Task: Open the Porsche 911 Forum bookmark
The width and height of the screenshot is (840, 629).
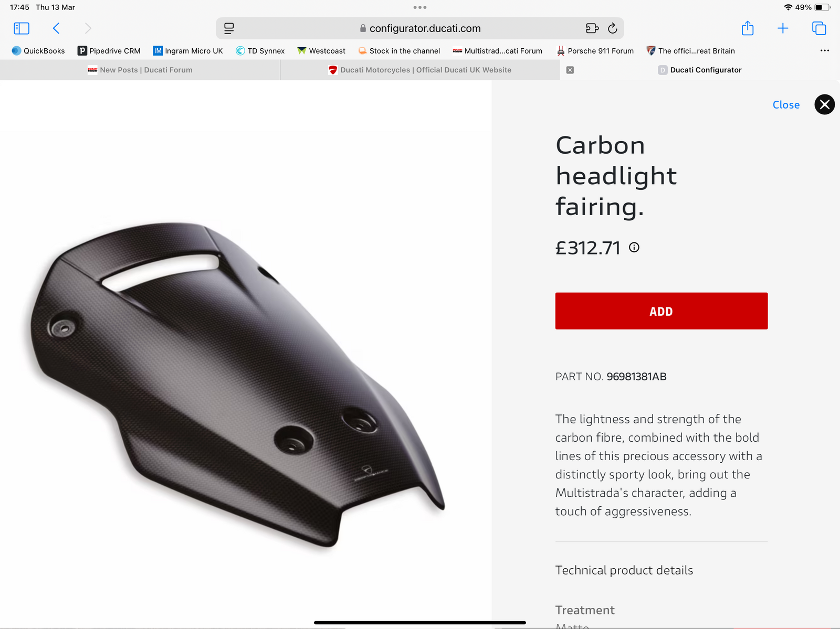Action: click(x=595, y=51)
